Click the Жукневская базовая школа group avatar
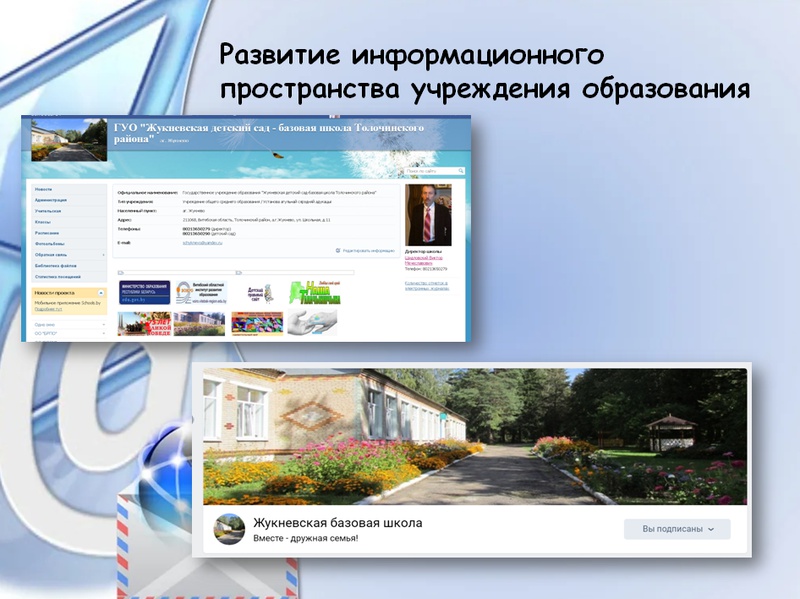The height and width of the screenshot is (599, 800). (230, 529)
